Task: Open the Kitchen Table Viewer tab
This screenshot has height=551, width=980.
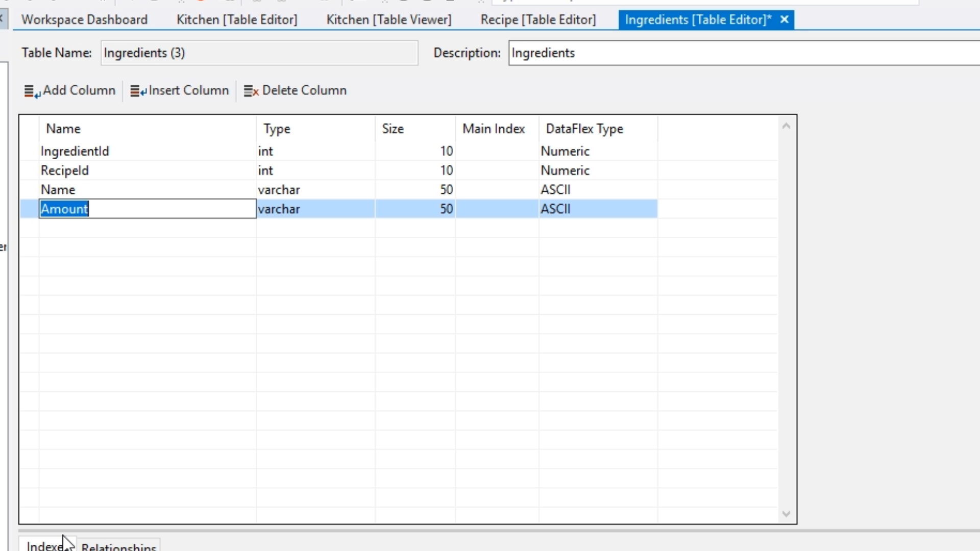Action: coord(389,20)
